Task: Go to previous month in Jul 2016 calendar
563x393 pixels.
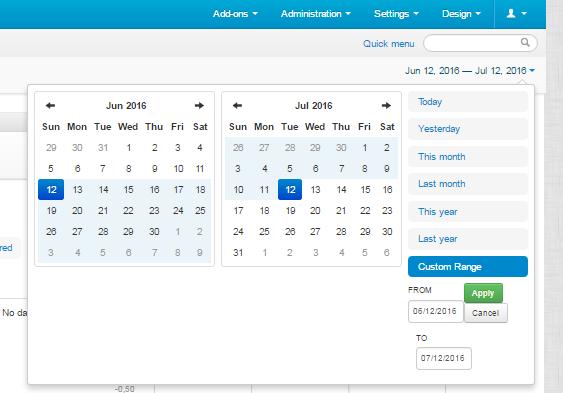Action: 237,106
